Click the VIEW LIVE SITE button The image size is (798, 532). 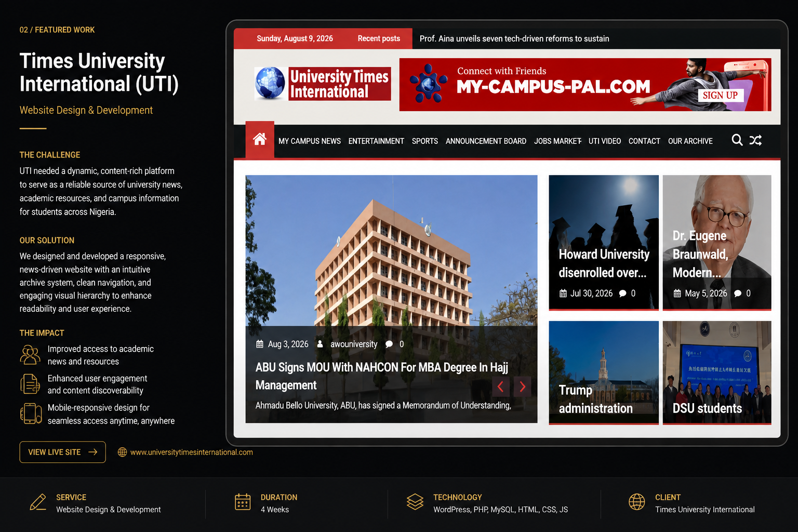[63, 452]
